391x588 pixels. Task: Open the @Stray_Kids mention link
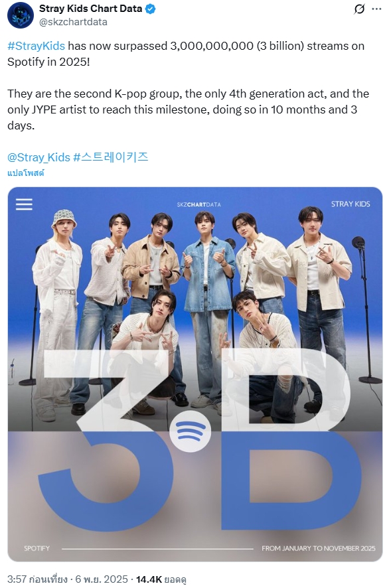pos(39,157)
